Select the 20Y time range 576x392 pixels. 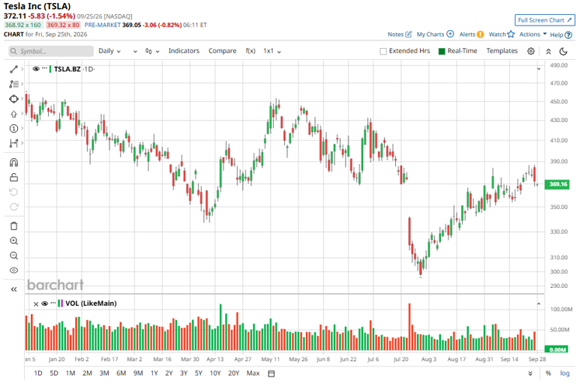234,373
